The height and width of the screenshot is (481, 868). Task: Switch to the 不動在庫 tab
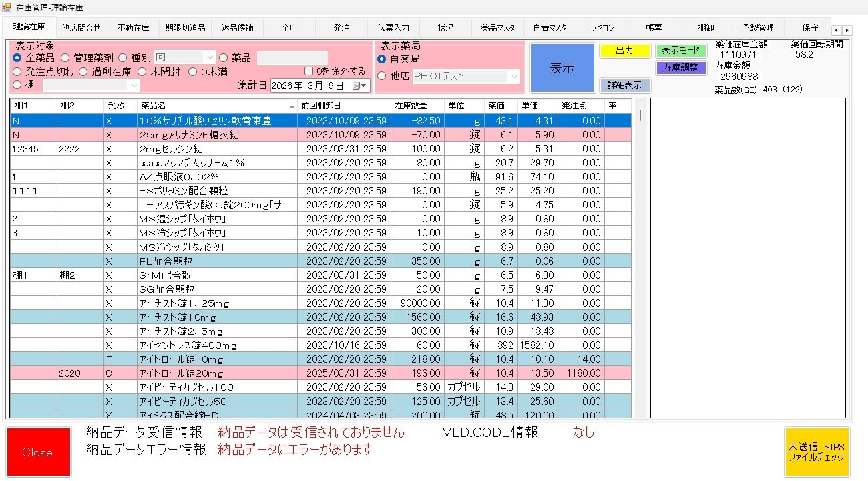tap(133, 28)
